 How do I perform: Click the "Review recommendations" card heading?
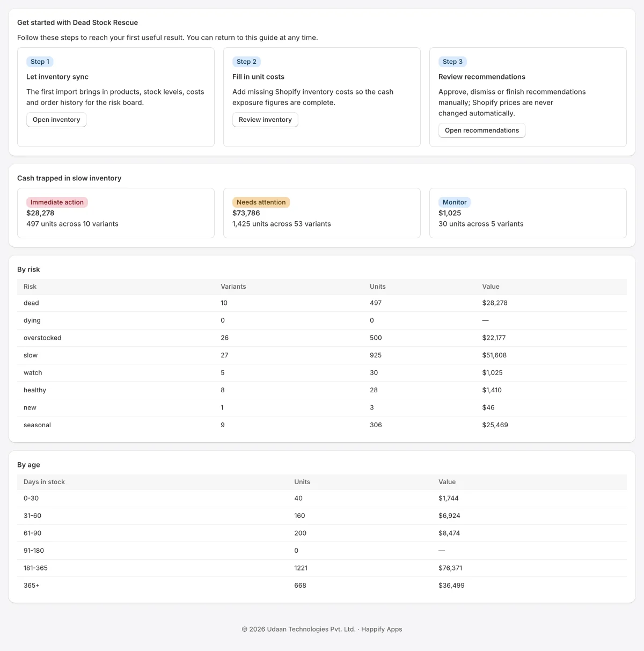coord(482,77)
